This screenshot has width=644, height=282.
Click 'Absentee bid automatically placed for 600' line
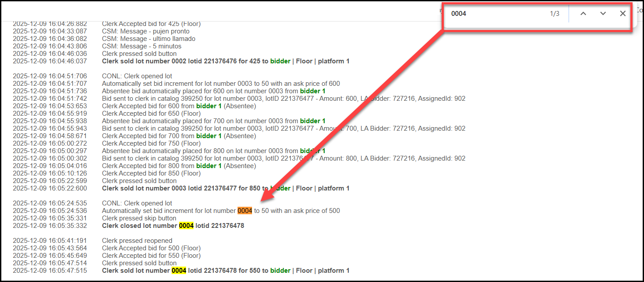tap(214, 91)
